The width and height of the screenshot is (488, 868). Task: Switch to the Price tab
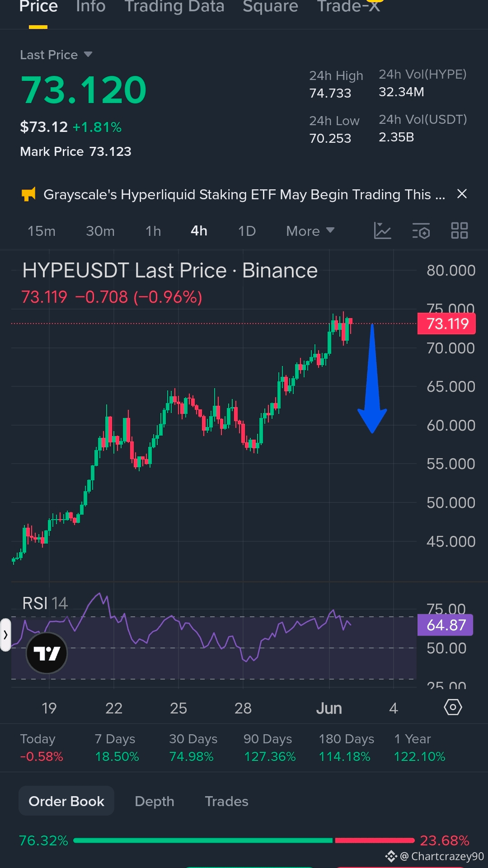38,7
